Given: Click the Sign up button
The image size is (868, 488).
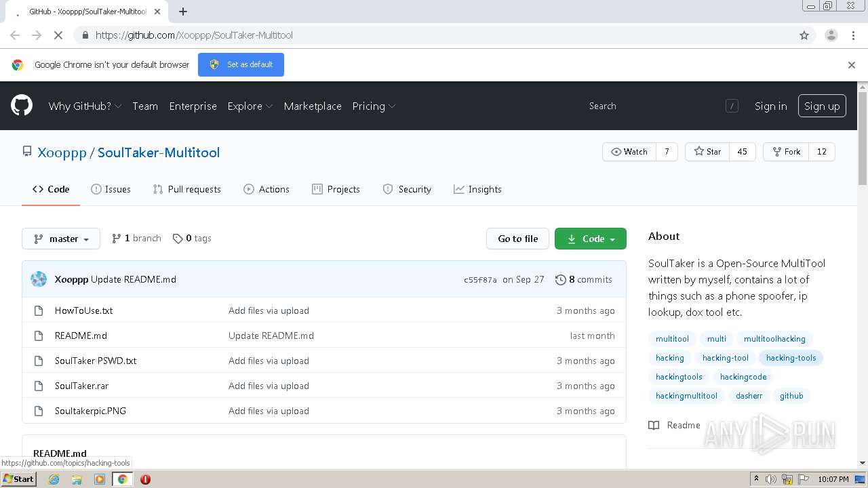Looking at the screenshot, I should click(822, 106).
